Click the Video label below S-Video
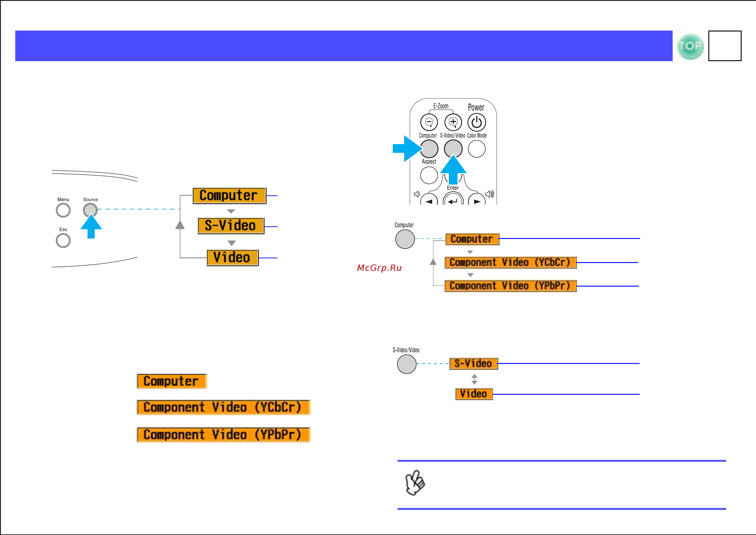Viewport: 756px width, 535px height. (x=474, y=394)
